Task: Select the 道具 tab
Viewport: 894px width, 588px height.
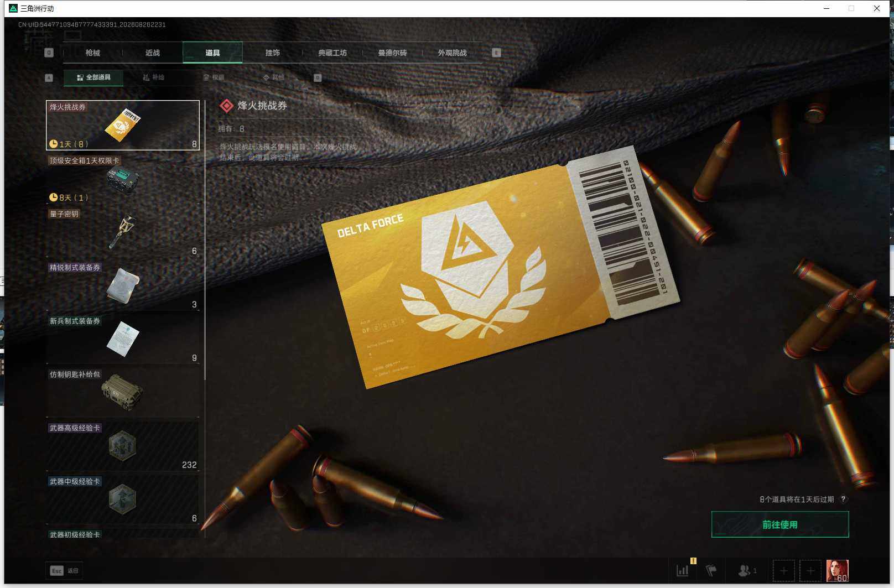Action: pos(212,53)
